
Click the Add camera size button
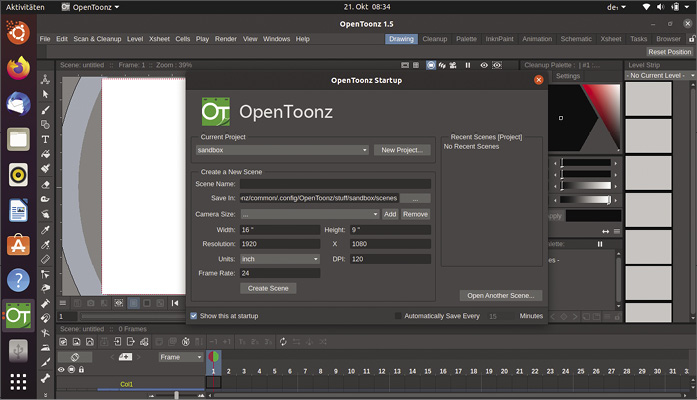coord(390,214)
